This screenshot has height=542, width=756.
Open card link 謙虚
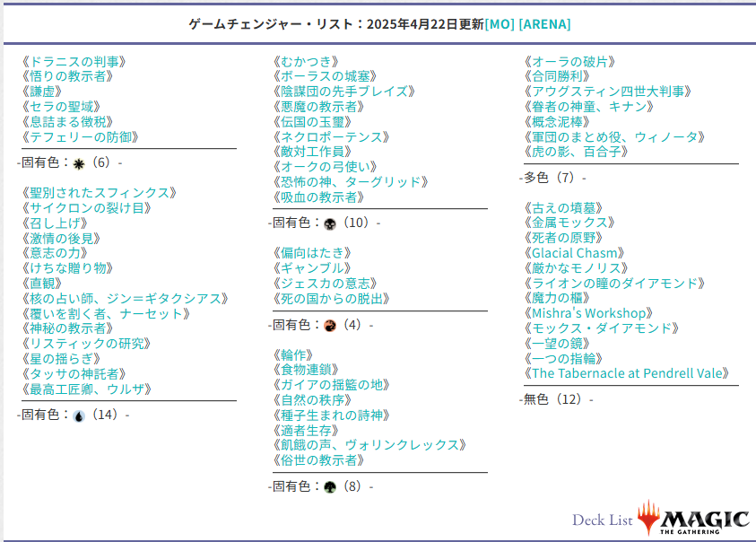pos(42,92)
